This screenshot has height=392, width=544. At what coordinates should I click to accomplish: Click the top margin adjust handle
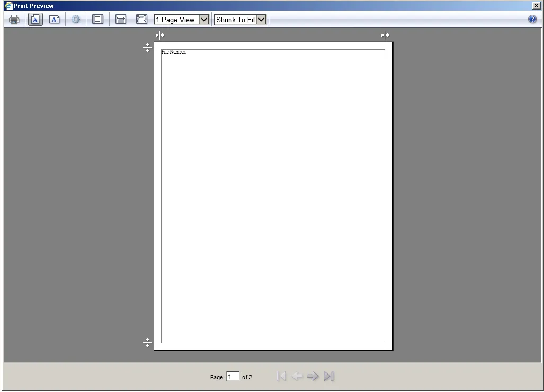click(x=147, y=48)
